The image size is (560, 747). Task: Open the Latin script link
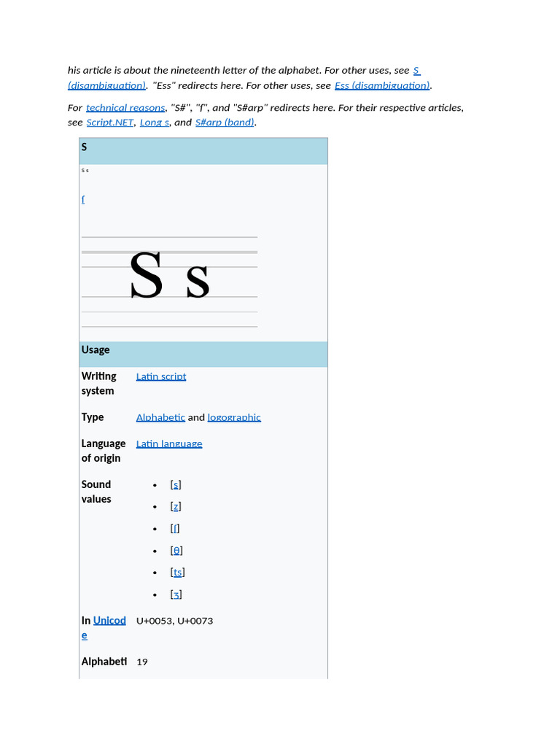click(161, 376)
